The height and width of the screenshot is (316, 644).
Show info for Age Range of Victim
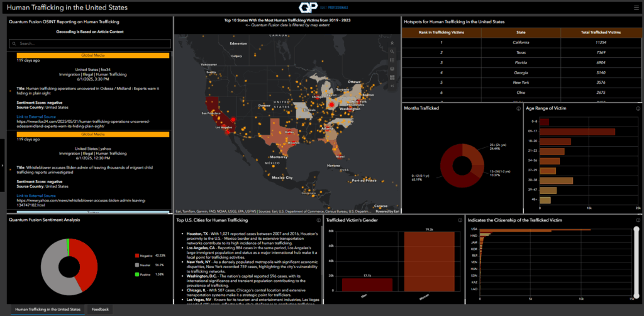coord(636,108)
